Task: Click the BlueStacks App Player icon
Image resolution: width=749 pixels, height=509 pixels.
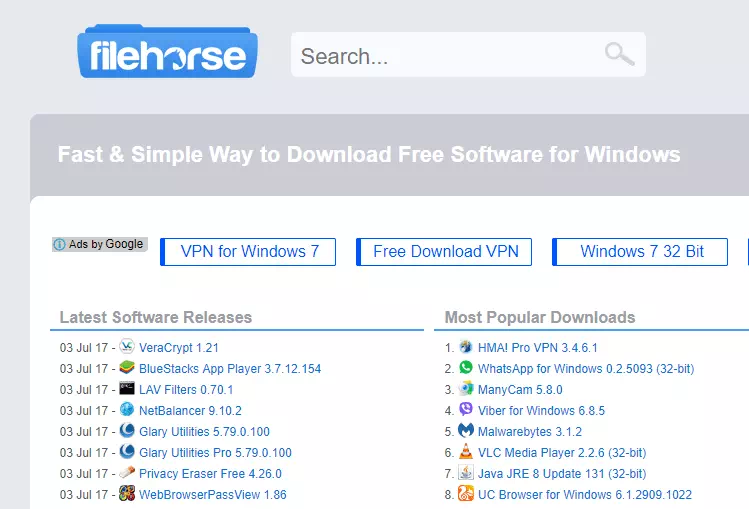Action: pos(127,367)
